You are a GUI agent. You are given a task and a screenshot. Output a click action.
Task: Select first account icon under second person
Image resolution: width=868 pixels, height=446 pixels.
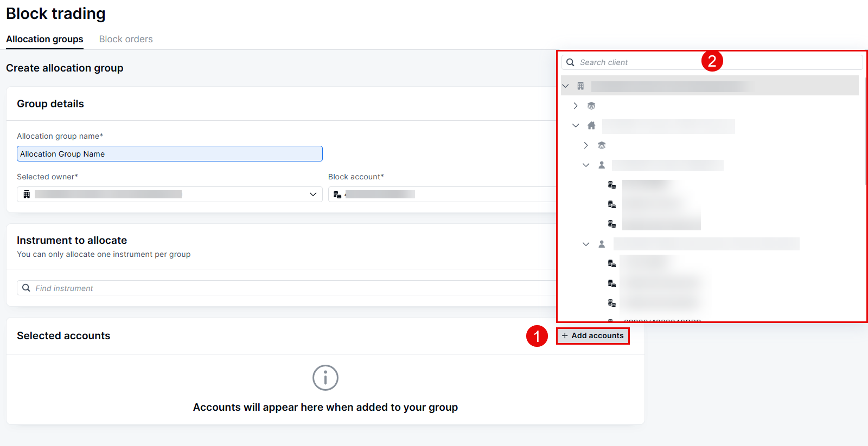pos(612,264)
